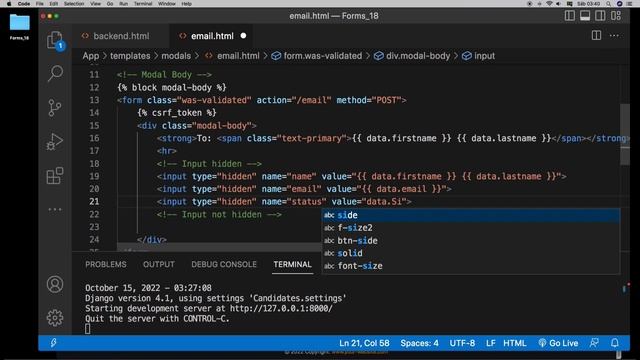
Task: Open the input breadcrumb
Action: pyautogui.click(x=478, y=56)
